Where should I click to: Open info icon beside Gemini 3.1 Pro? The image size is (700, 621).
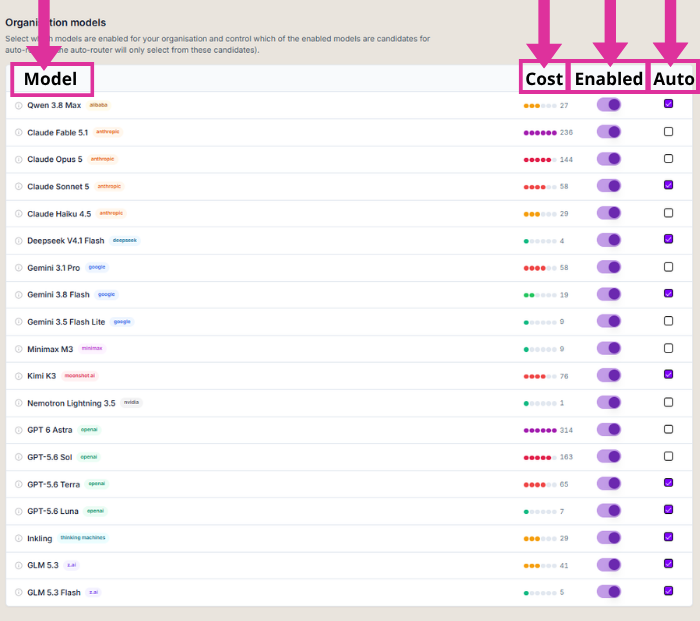point(18,268)
